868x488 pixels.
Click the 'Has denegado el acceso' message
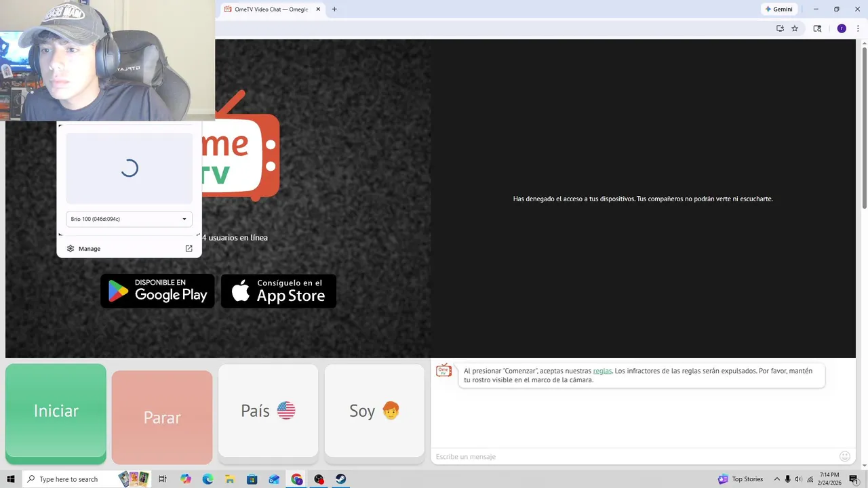643,199
